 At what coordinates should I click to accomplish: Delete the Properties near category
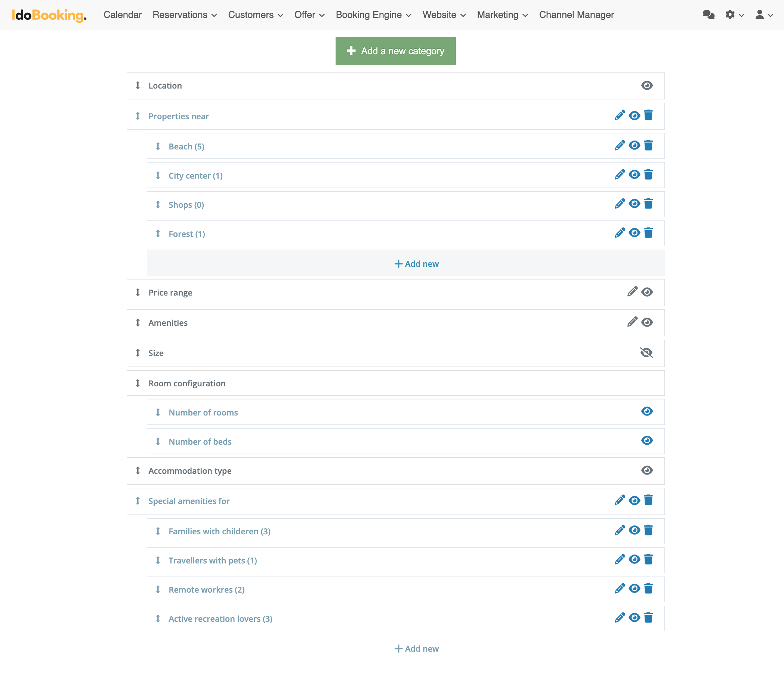(x=648, y=115)
